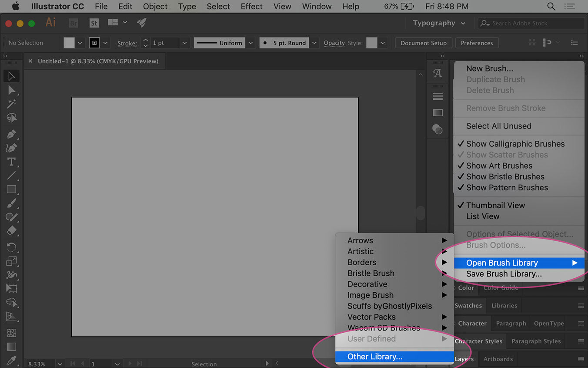Viewport: 588px width, 368px height.
Task: Select the Rectangle tool
Action: pyautogui.click(x=12, y=189)
